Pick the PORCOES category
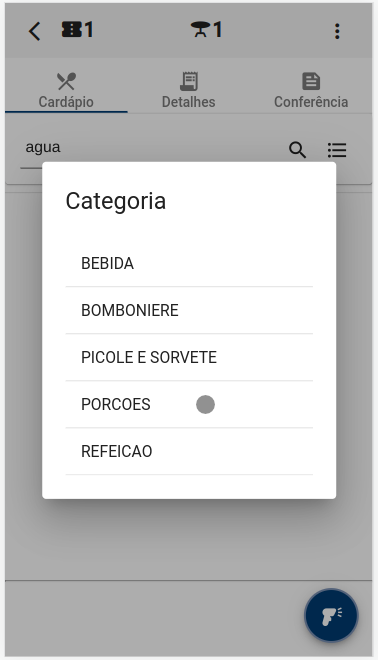This screenshot has height=660, width=378. point(189,405)
